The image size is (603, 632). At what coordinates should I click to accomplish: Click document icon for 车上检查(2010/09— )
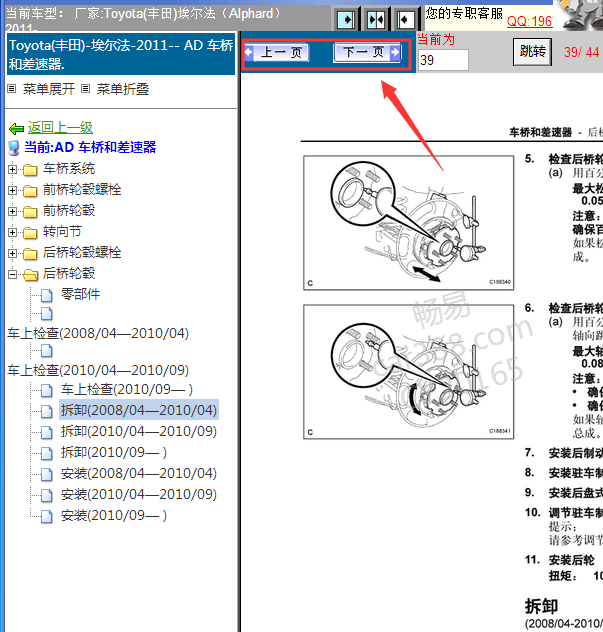[x=47, y=391]
